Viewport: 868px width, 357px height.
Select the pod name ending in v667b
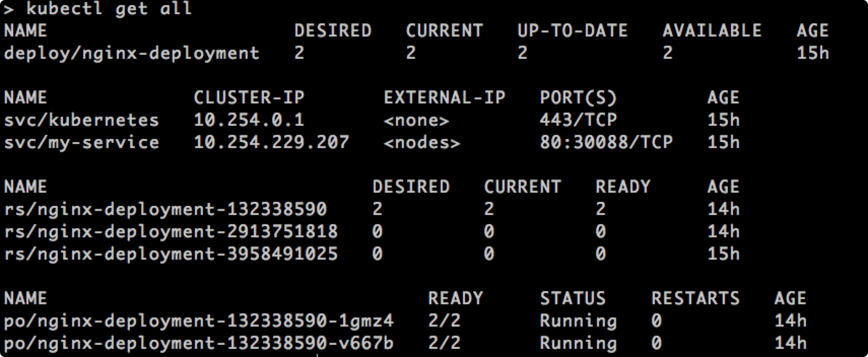pyautogui.click(x=198, y=343)
